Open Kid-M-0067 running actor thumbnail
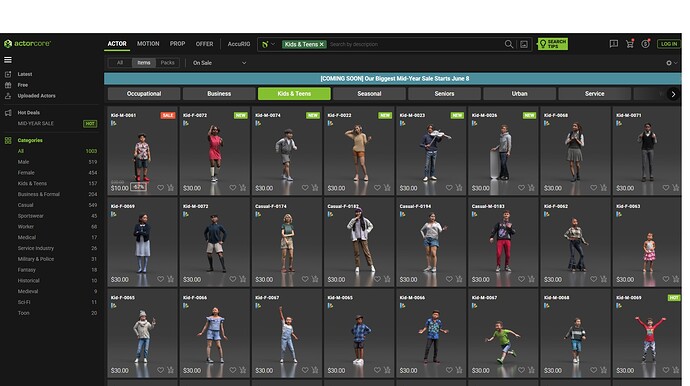 point(503,333)
